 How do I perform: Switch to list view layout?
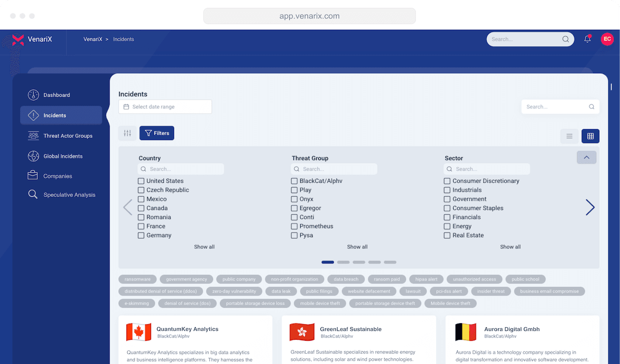569,136
